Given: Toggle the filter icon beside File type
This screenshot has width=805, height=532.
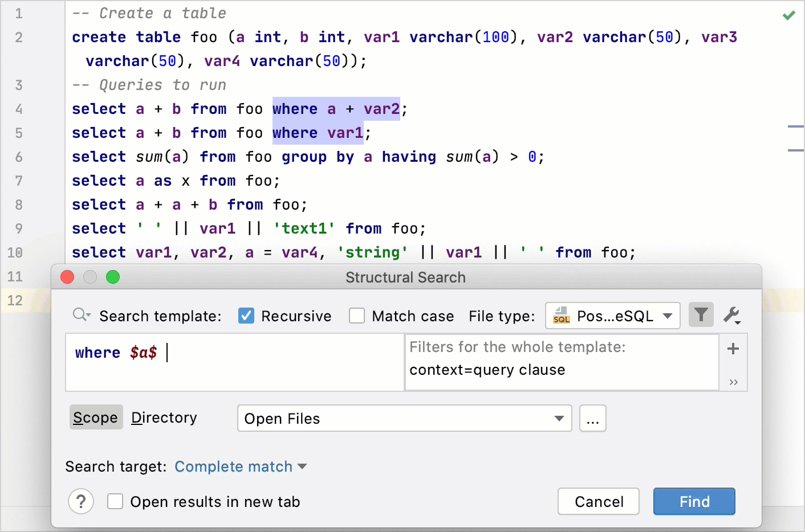Looking at the screenshot, I should [x=701, y=315].
